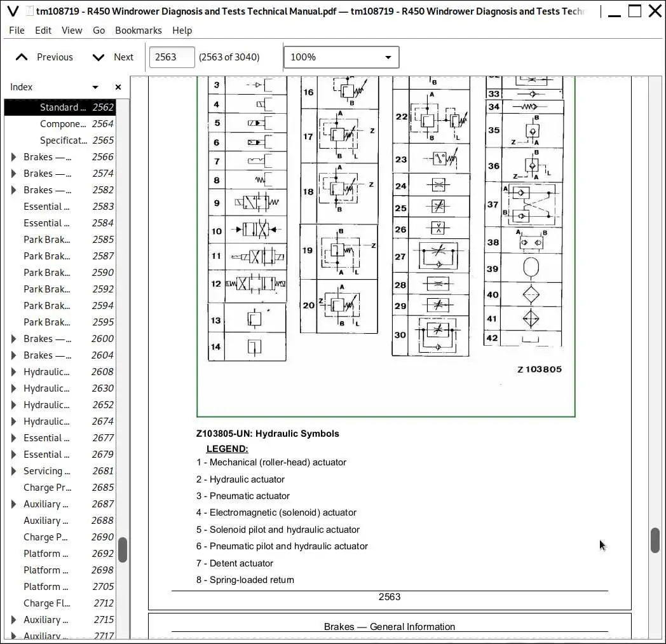This screenshot has height=644, width=666.
Task: Close the Index sidebar panel
Action: click(x=118, y=86)
